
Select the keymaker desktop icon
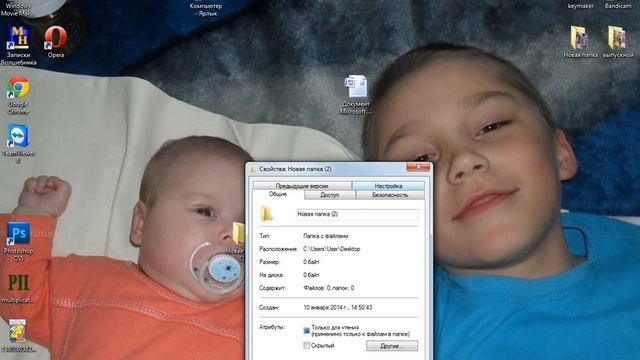tap(580, 5)
